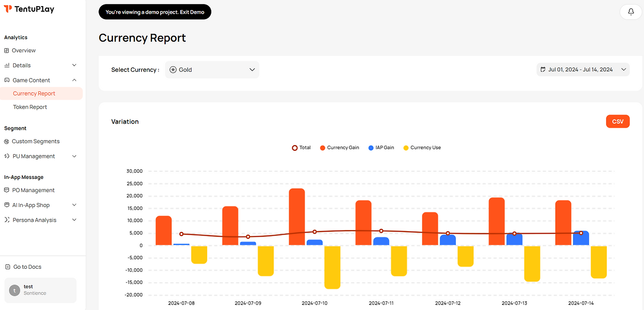
Task: Toggle the IAP Gain legend entry
Action: click(x=381, y=148)
